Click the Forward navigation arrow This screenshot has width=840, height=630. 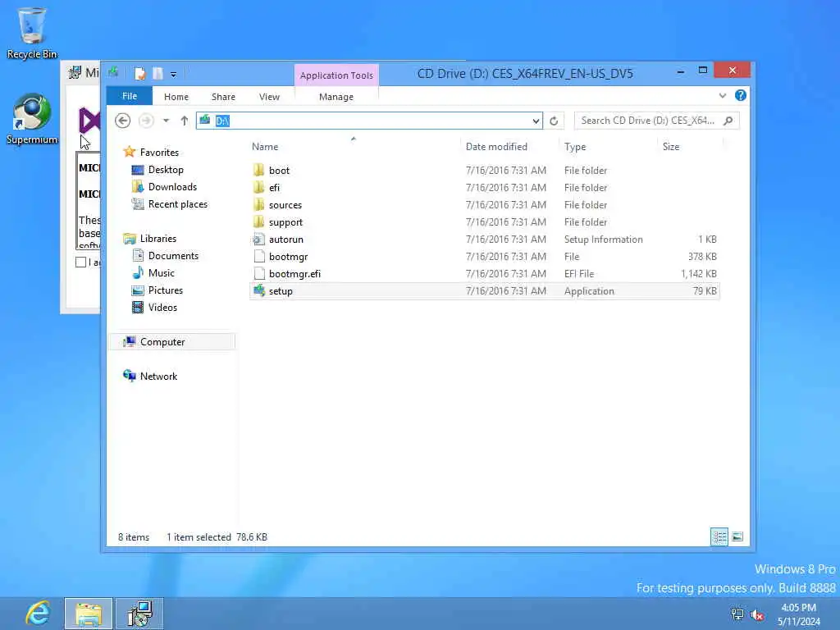click(146, 121)
